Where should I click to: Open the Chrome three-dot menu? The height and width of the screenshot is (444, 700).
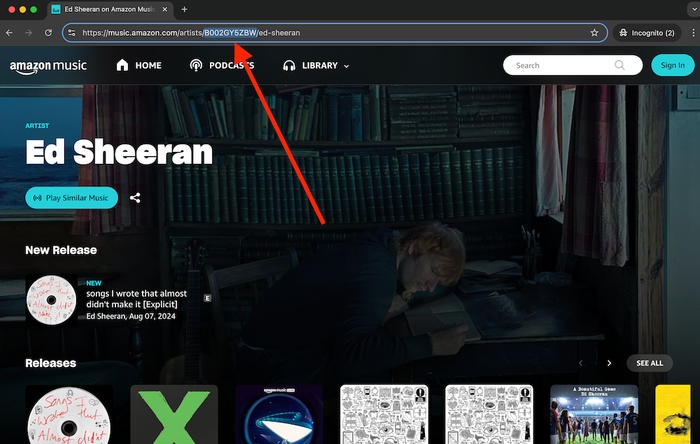pyautogui.click(x=693, y=33)
